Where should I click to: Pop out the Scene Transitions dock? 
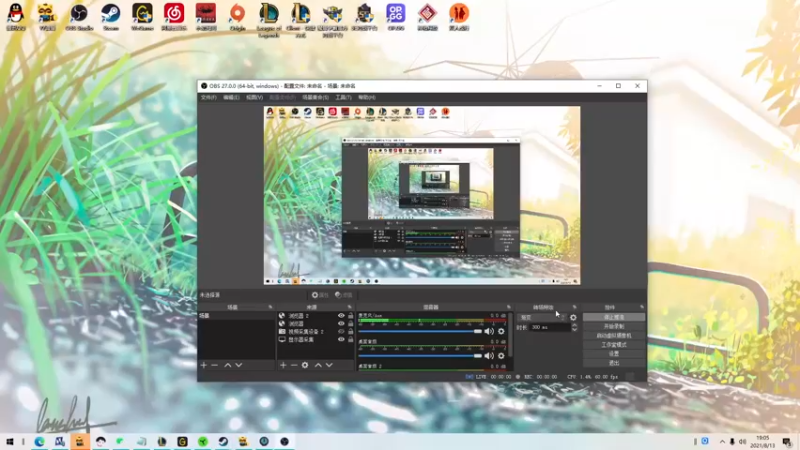(x=574, y=307)
